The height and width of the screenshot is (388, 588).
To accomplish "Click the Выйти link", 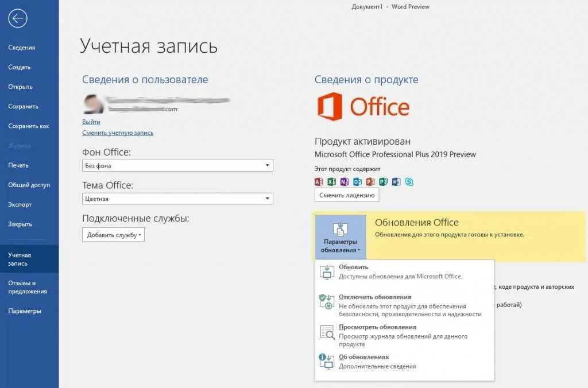I will (x=91, y=122).
